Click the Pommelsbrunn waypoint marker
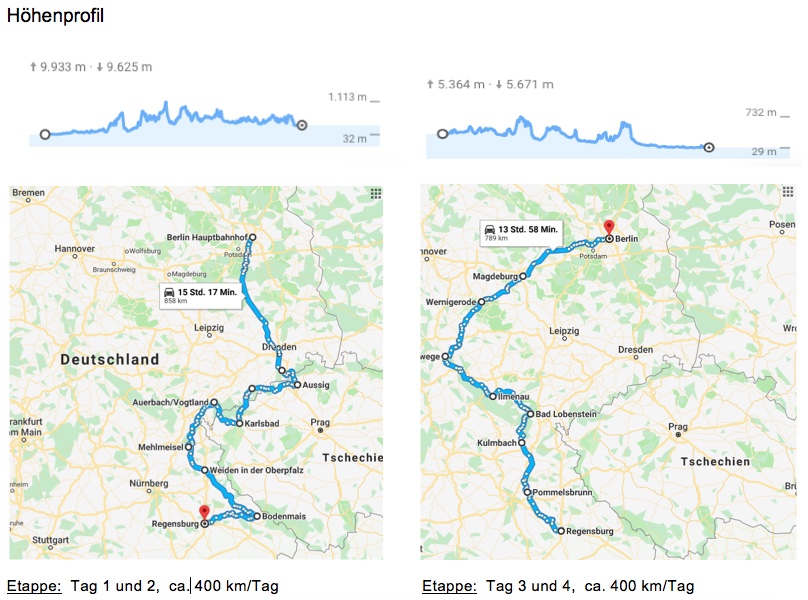808x600 pixels. coord(527,493)
